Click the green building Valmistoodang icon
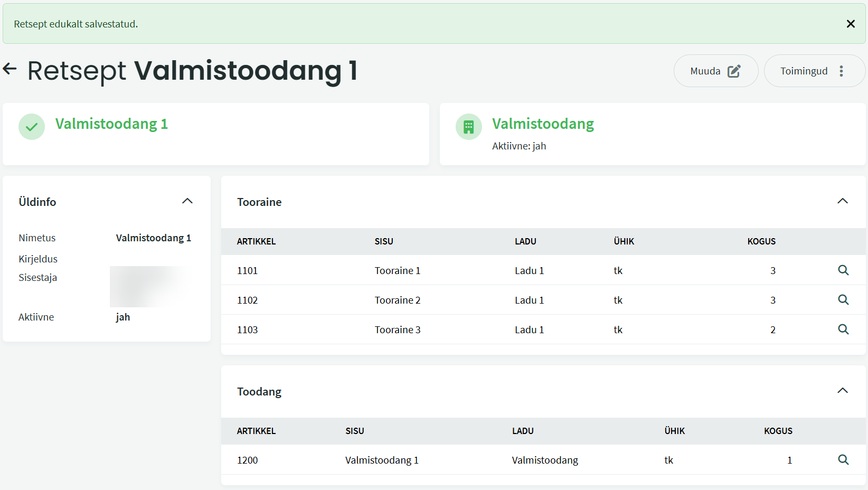 point(468,127)
